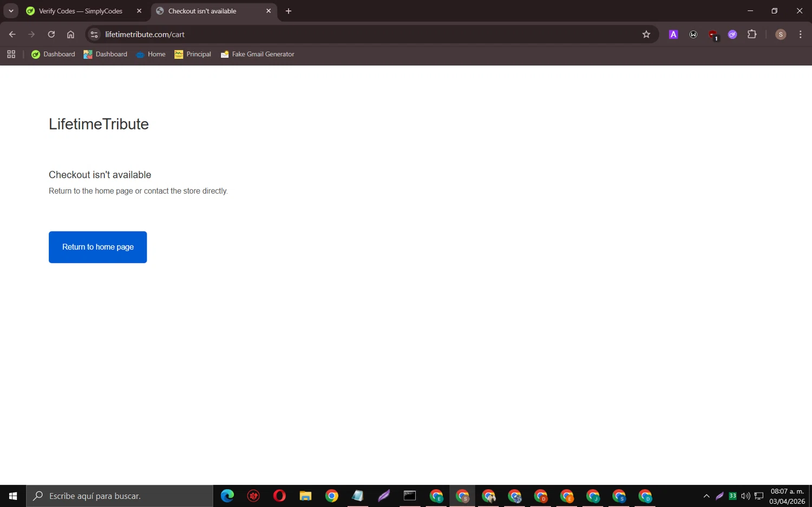Open the circular 'W' extension
The image size is (812, 507).
693,34
